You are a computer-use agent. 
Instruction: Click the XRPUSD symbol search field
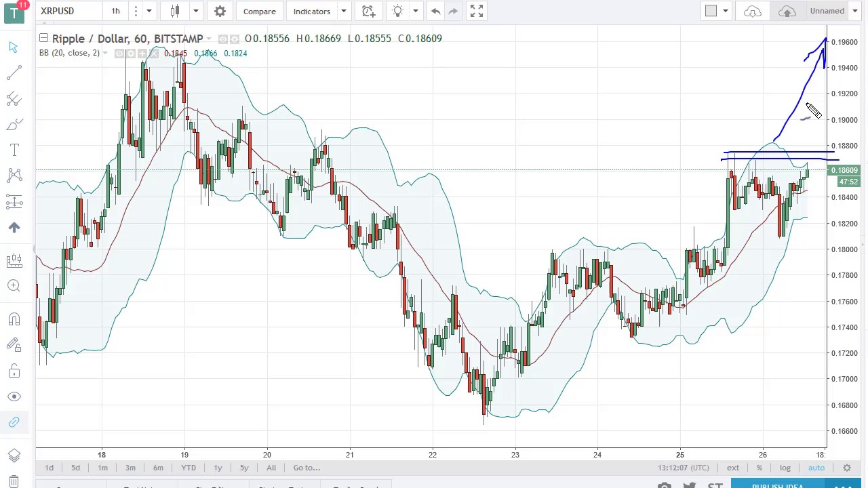pos(68,11)
